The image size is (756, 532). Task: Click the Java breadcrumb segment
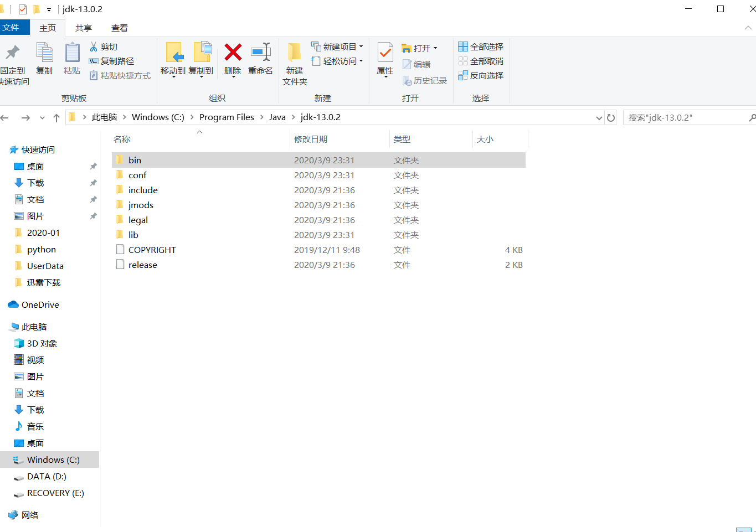(277, 117)
